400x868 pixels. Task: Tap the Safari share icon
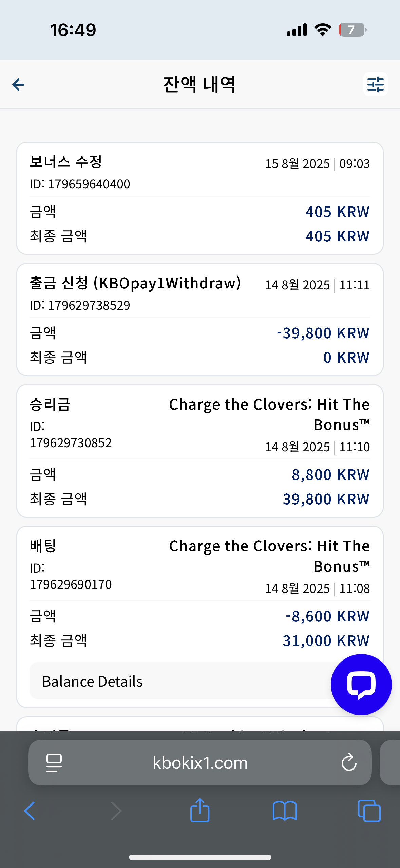click(x=200, y=810)
